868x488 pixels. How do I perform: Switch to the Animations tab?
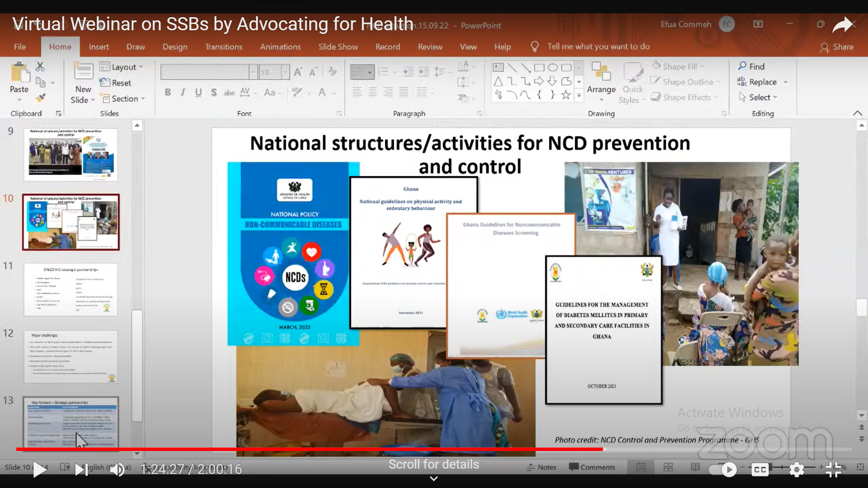(x=280, y=47)
